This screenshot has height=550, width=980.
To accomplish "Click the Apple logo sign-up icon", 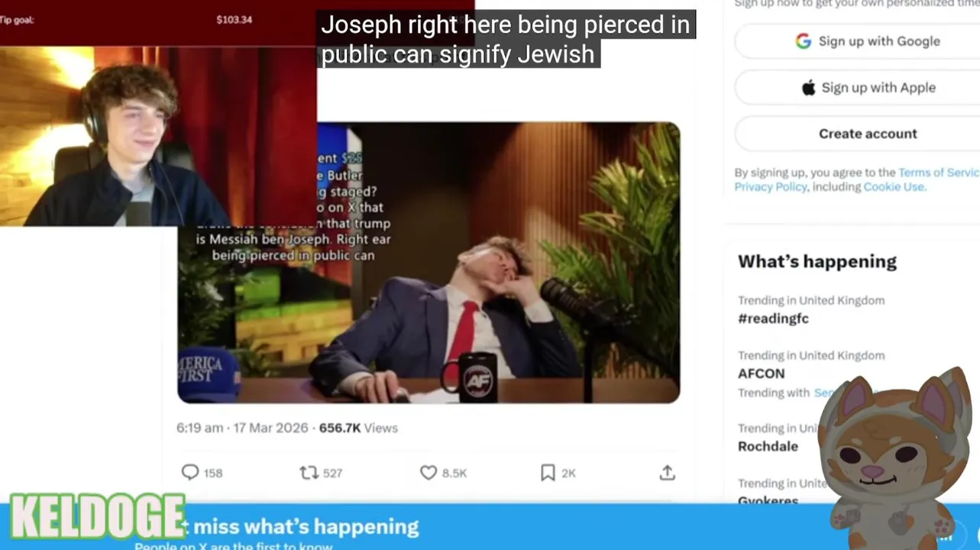I will [x=808, y=88].
